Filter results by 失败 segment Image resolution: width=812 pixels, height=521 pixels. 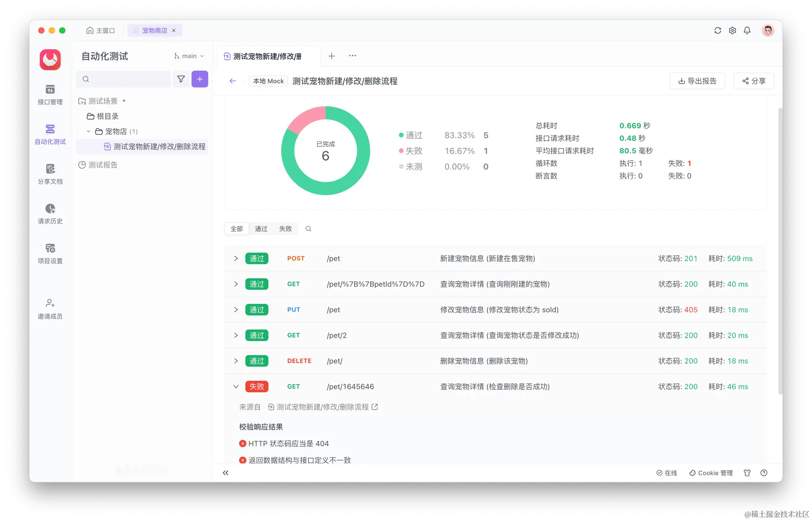(285, 229)
